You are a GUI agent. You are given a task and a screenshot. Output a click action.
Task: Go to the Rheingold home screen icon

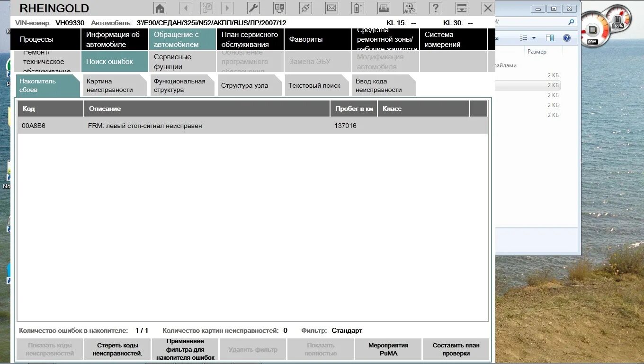[160, 8]
